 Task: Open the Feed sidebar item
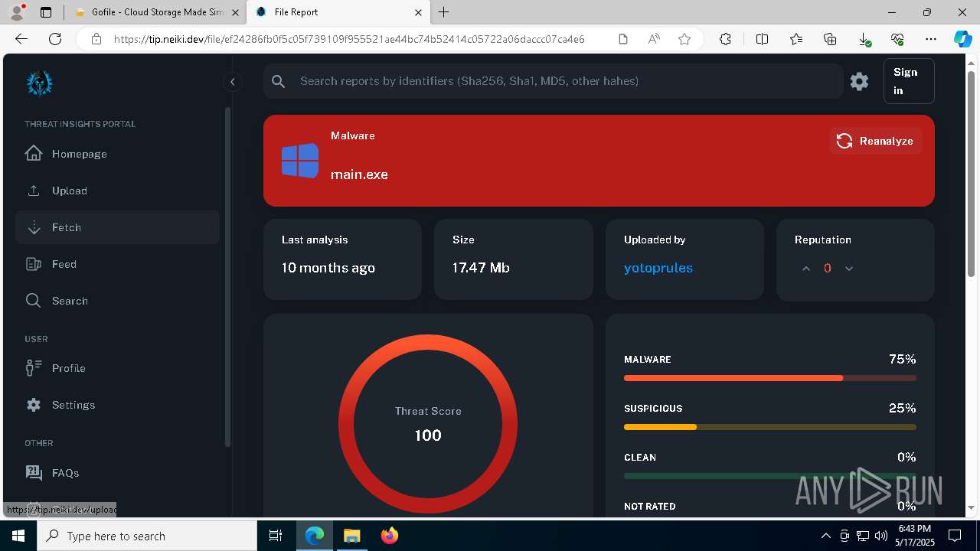tap(117, 264)
